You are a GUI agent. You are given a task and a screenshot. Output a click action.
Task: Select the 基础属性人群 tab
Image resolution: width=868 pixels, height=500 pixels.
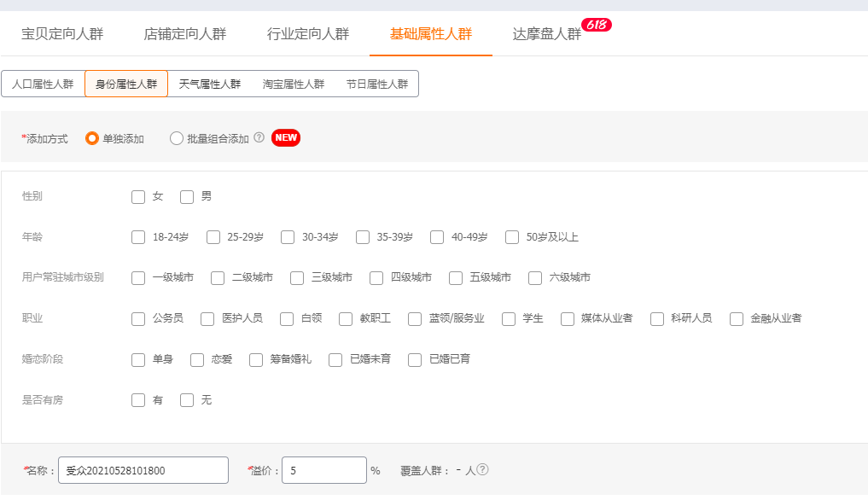tap(431, 34)
